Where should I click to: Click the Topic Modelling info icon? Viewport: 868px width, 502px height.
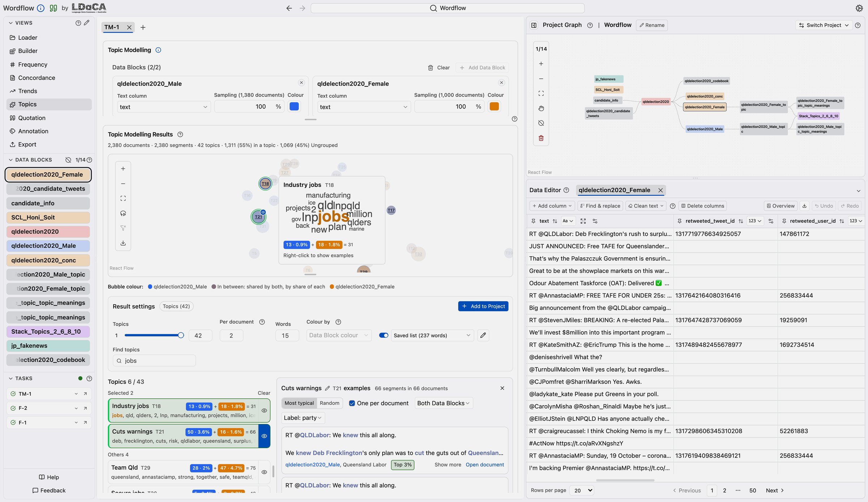coord(158,50)
